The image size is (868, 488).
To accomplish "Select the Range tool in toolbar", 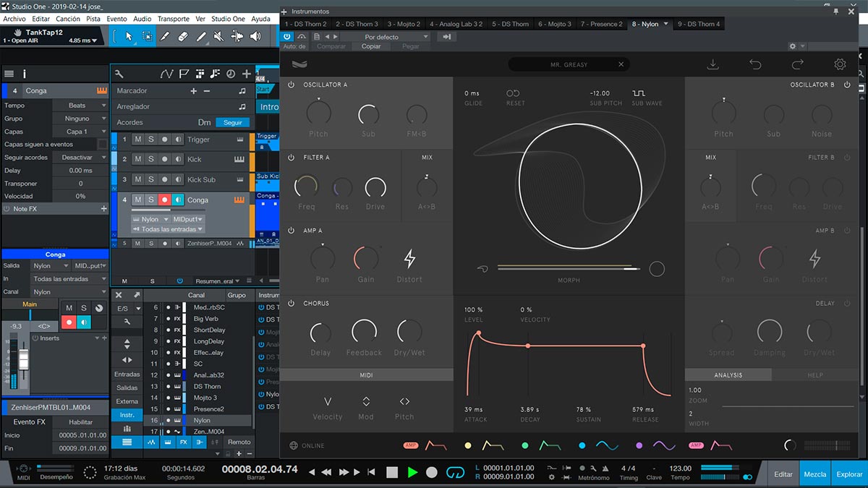I will (x=147, y=35).
